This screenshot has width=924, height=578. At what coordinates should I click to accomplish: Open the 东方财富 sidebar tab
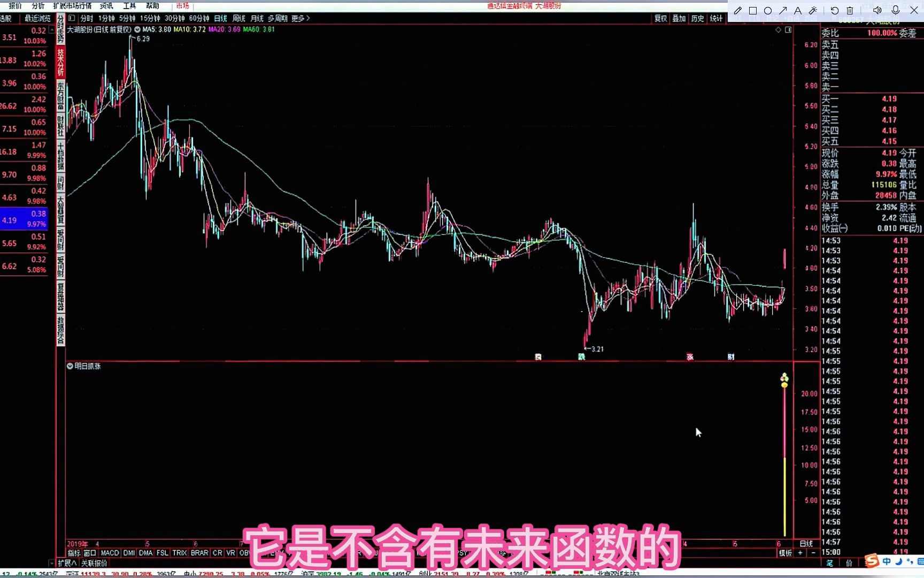(61, 96)
